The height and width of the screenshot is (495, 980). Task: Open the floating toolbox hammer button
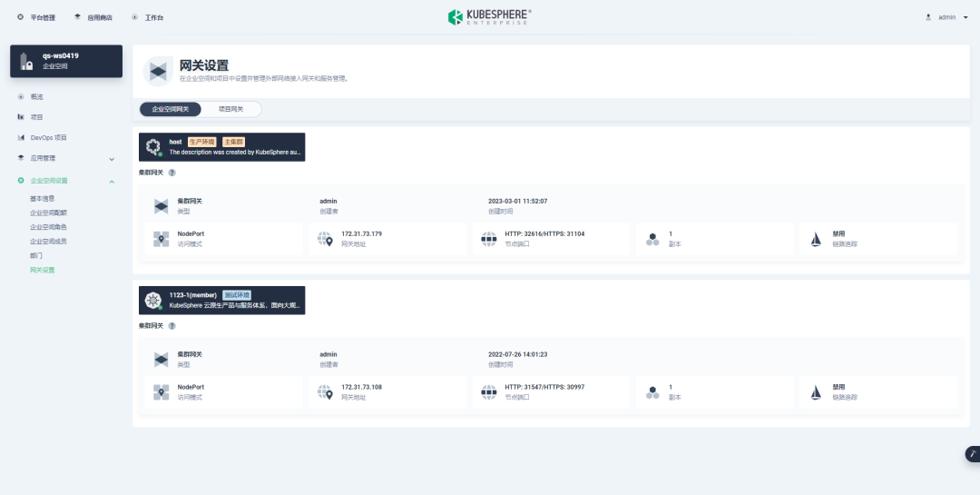[973, 454]
